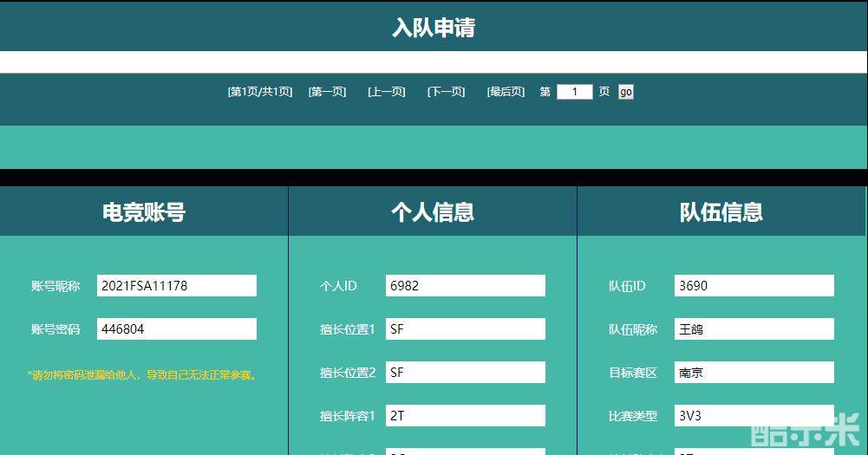Screen dimensions: 868x455
Task: Click the [第一页] first page link
Action: 327,92
